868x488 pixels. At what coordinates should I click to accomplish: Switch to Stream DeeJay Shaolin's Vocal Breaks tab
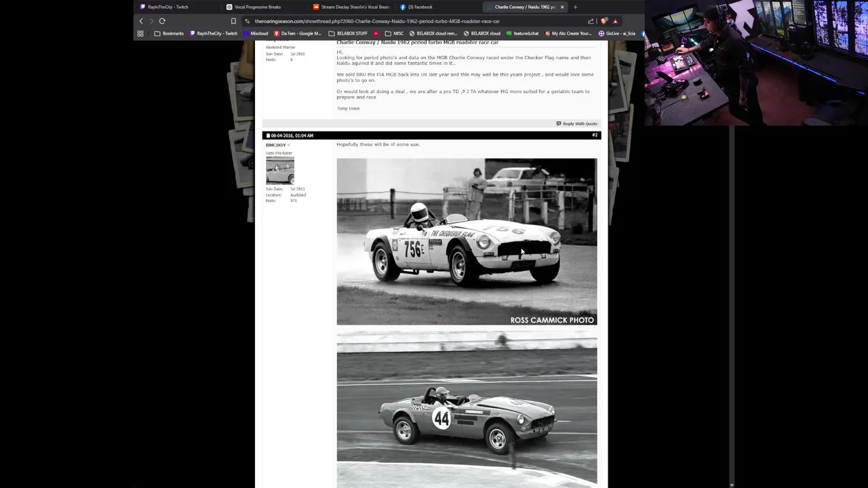point(351,7)
